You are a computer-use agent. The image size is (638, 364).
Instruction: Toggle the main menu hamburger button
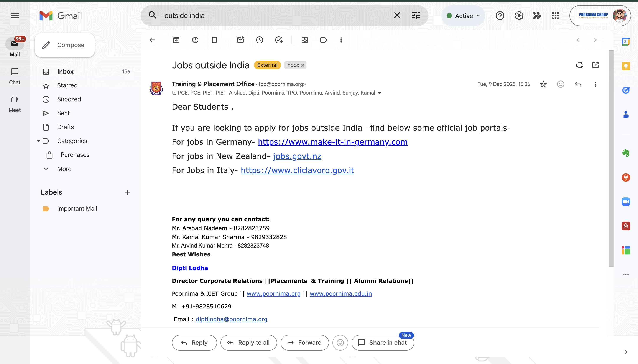[x=15, y=16]
